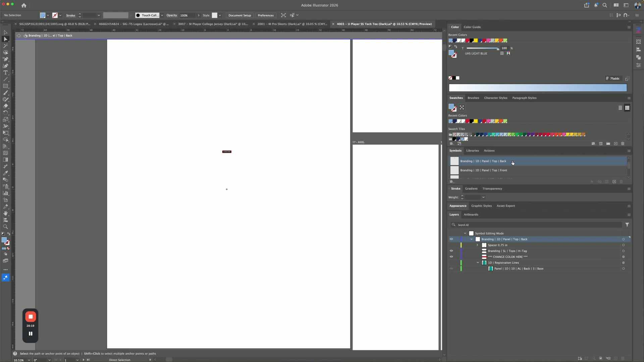Open the Touch Callig brush definition dropdown
The height and width of the screenshot is (362, 644).
(162, 15)
